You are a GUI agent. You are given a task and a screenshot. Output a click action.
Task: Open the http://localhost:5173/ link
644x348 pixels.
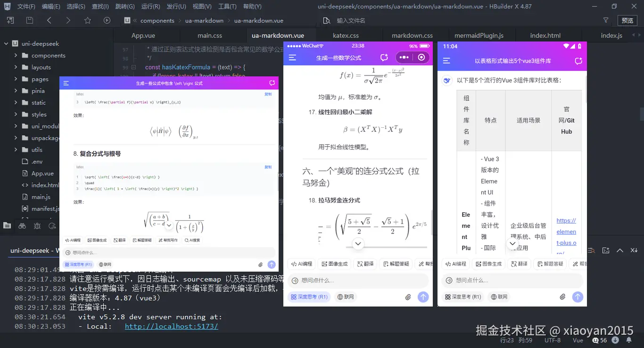[x=172, y=326]
